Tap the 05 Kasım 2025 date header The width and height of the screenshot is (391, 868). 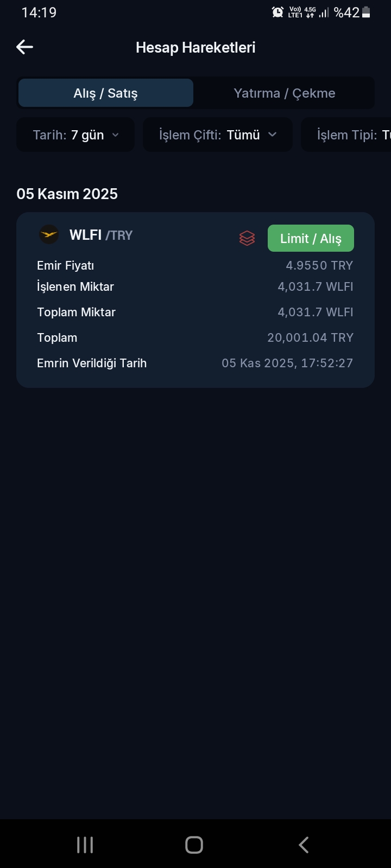click(x=67, y=194)
